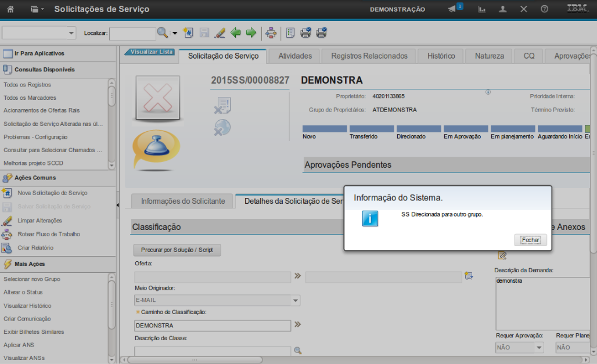The image size is (597, 364).
Task: Click the Home icon in the top bar
Action: click(x=10, y=9)
